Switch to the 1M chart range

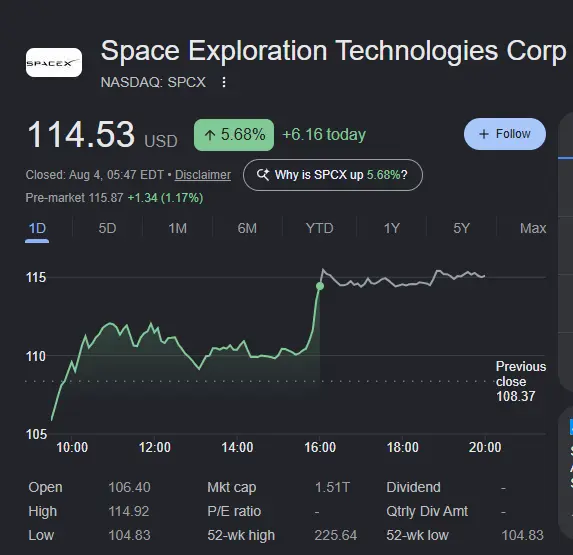coord(177,228)
